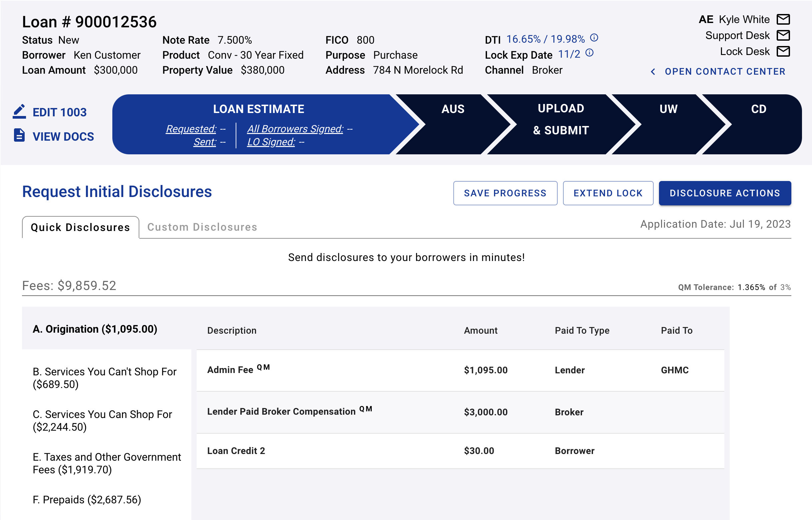Click Lock Exp Date value 11/2

pos(569,54)
